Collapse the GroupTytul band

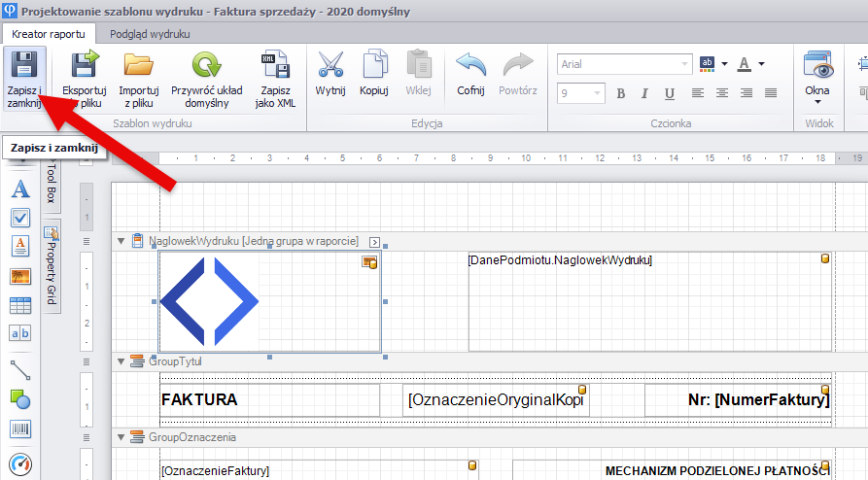[x=121, y=361]
